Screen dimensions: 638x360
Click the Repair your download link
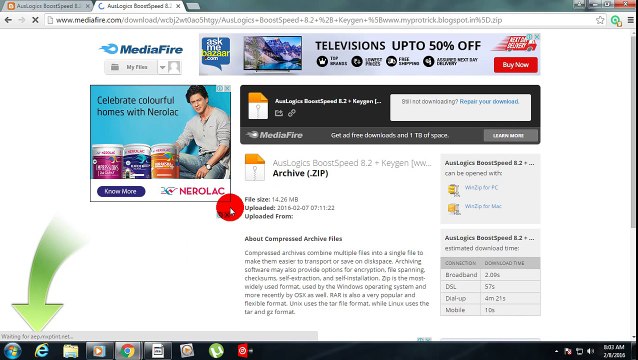(489, 102)
